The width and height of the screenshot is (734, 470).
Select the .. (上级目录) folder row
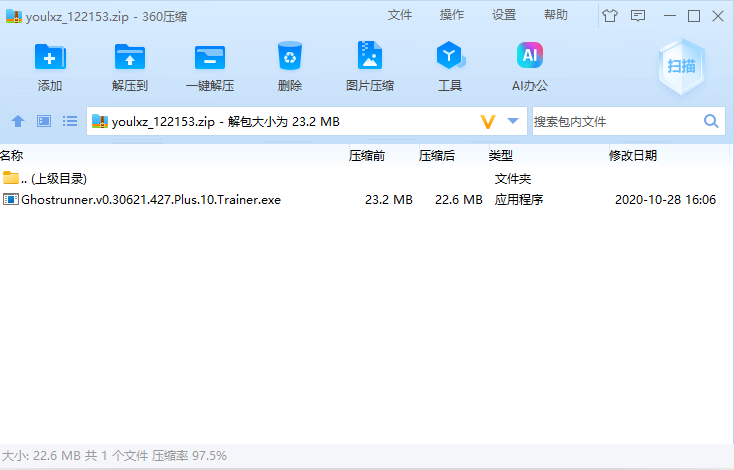pos(365,178)
